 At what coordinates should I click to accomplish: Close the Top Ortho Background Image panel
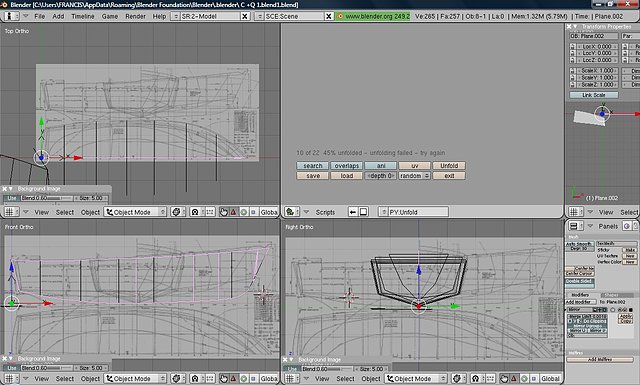(5, 189)
